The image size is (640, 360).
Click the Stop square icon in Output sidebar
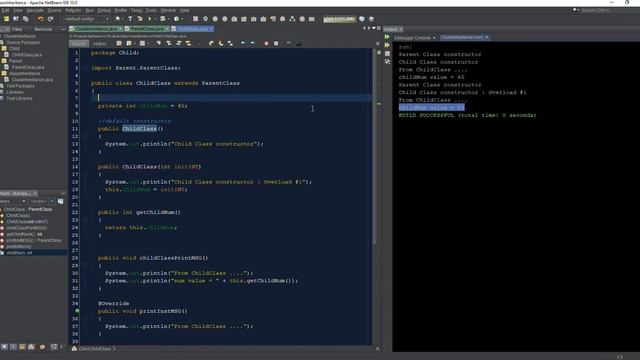(387, 53)
